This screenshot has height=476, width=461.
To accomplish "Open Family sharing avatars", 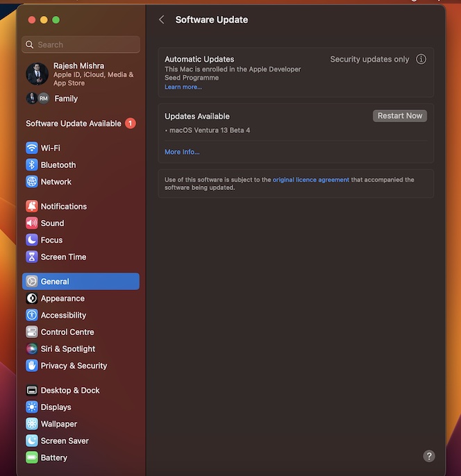I will (x=37, y=99).
